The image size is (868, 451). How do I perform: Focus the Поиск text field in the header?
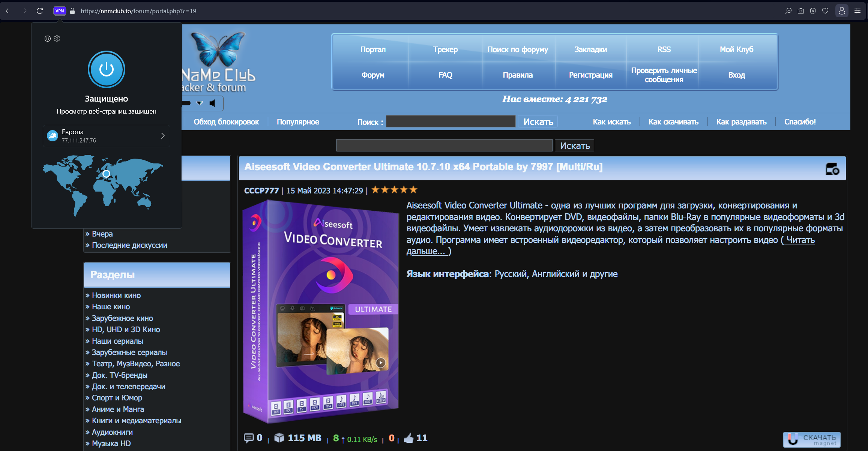coord(451,121)
